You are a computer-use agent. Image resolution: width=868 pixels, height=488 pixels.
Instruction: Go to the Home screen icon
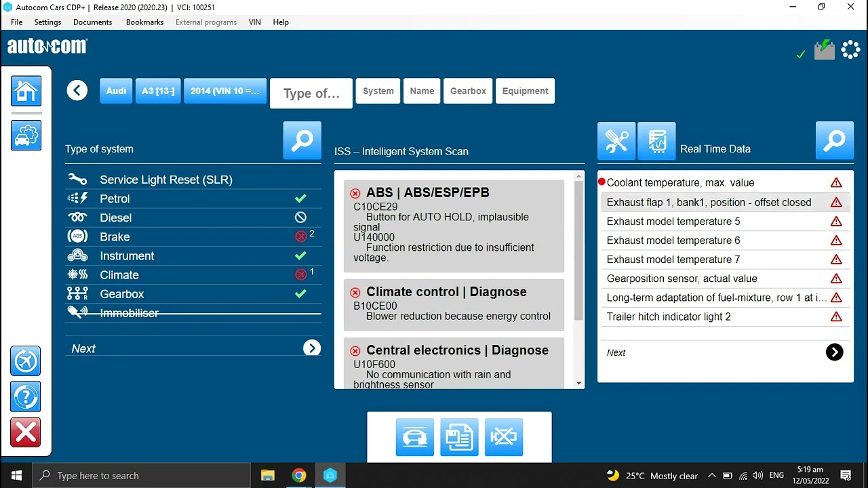[x=26, y=91]
